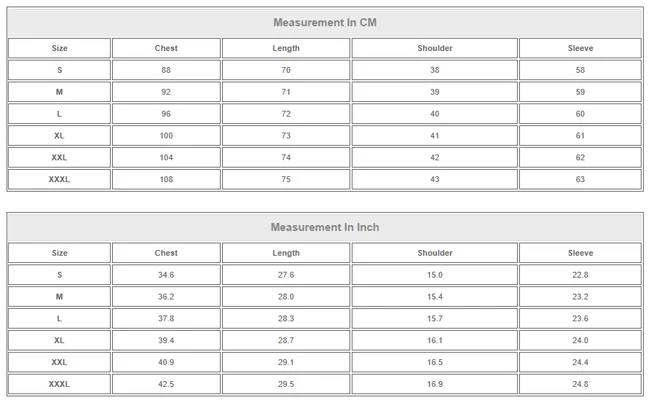Select the Size header in the CM table

tap(59, 48)
